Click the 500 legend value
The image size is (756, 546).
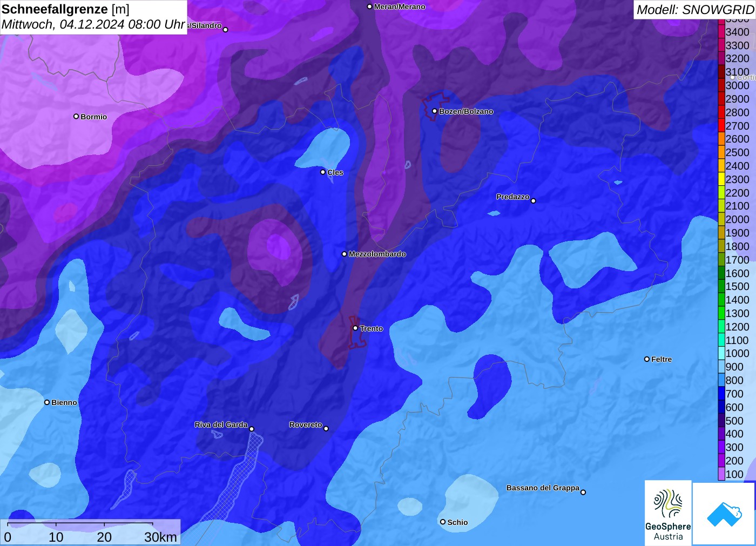734,420
